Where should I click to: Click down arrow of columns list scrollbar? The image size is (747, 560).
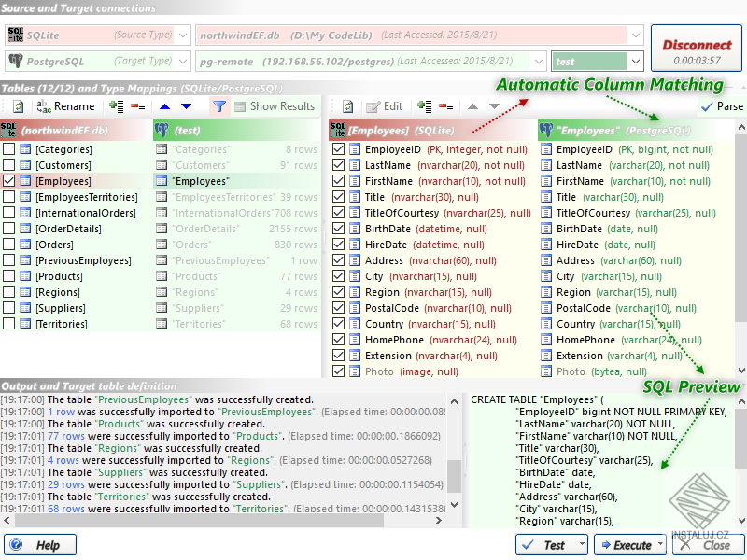[x=740, y=370]
